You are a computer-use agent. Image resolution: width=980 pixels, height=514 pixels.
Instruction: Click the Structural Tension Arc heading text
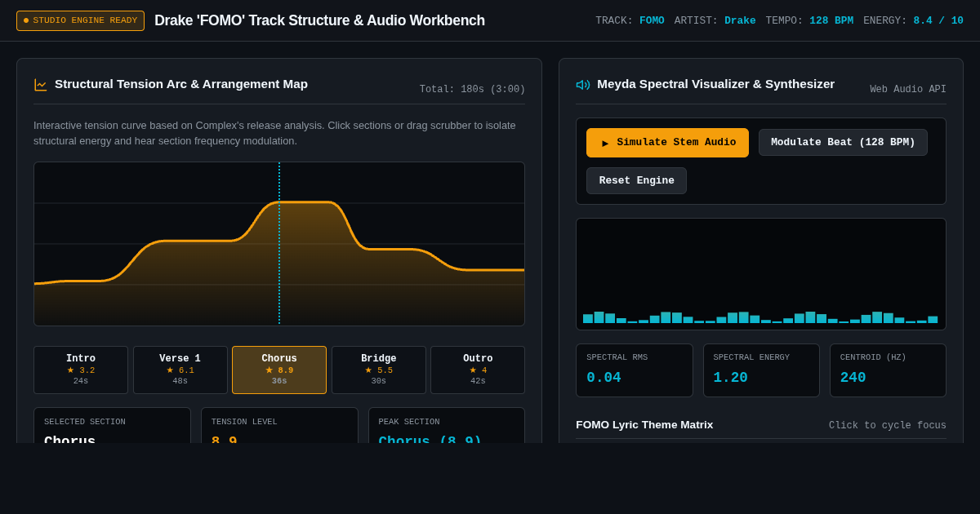pyautogui.click(x=181, y=84)
